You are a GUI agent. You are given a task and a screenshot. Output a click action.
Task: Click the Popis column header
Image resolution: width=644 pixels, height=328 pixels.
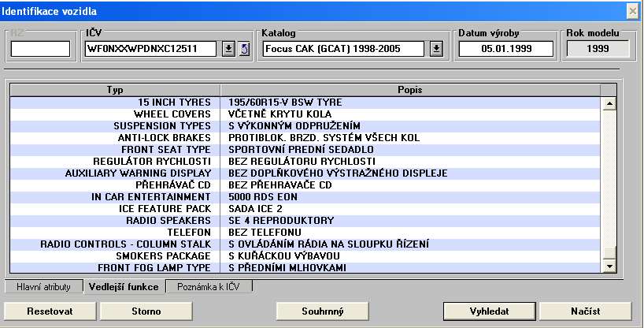pyautogui.click(x=410, y=90)
